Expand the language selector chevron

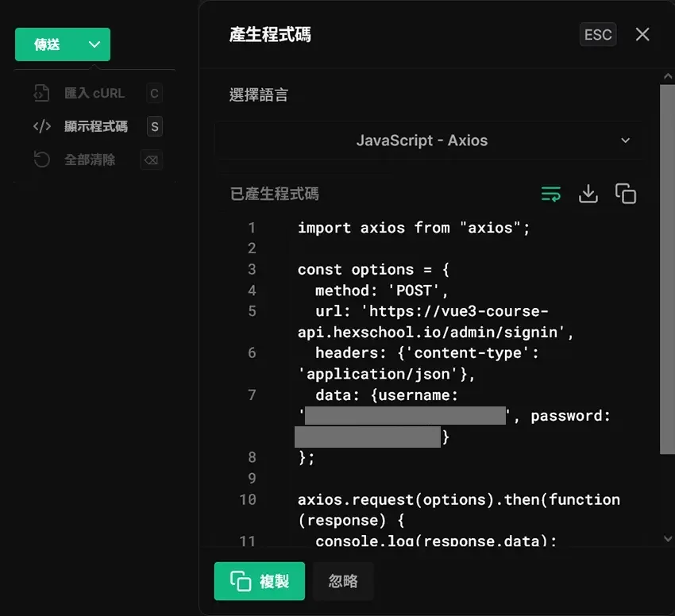625,141
